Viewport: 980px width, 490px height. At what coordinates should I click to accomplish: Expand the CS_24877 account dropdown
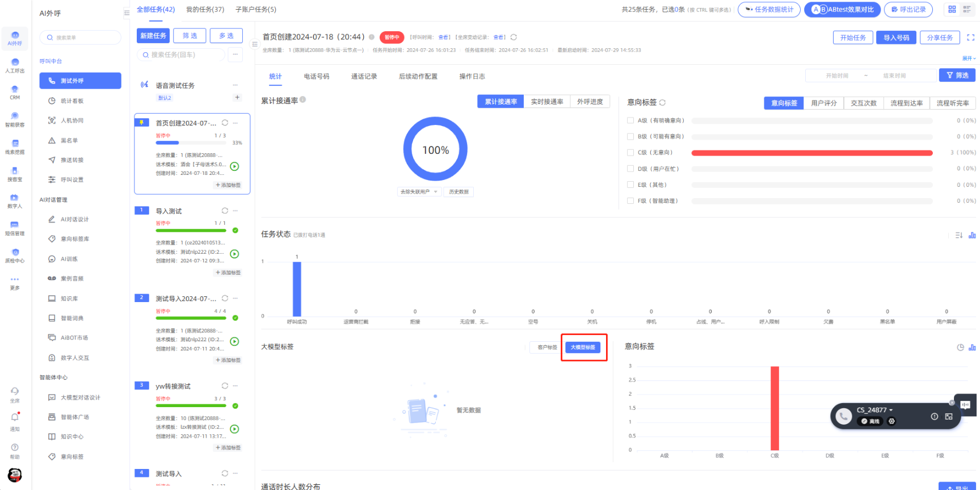coord(891,410)
